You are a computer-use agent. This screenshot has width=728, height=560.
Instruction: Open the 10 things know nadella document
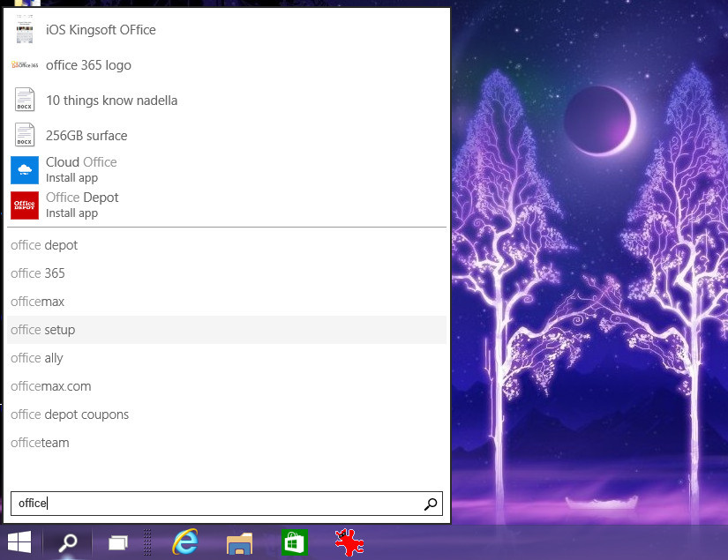click(111, 101)
